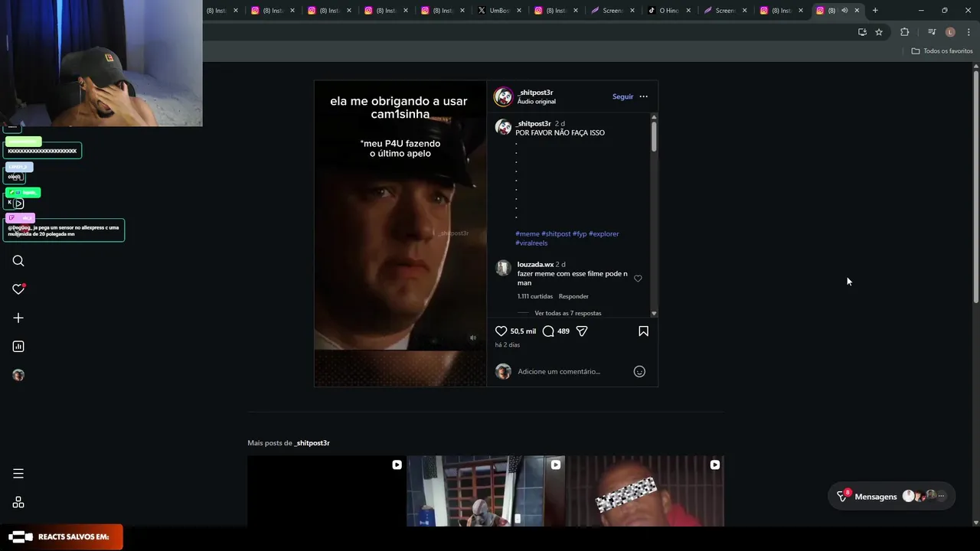The height and width of the screenshot is (551, 980).
Task: Click the #viralreels hashtag
Action: 531,243
